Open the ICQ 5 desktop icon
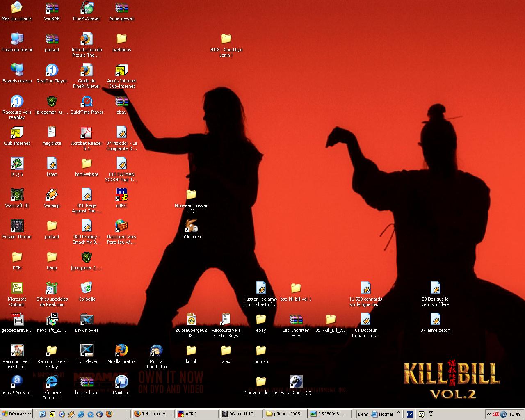This screenshot has width=525, height=420. [x=17, y=164]
